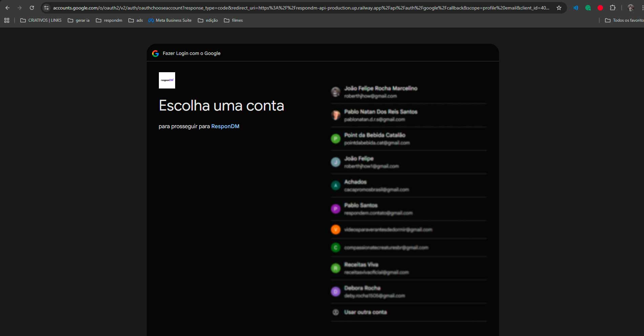Open the Extensions puzzle icon
This screenshot has height=336, width=644.
[612, 8]
